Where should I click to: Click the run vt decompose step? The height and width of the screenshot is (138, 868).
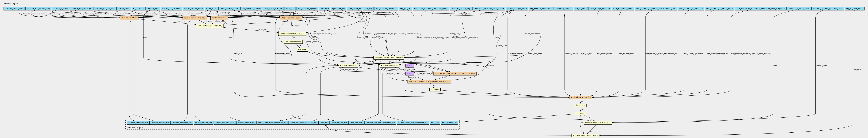(293, 42)
